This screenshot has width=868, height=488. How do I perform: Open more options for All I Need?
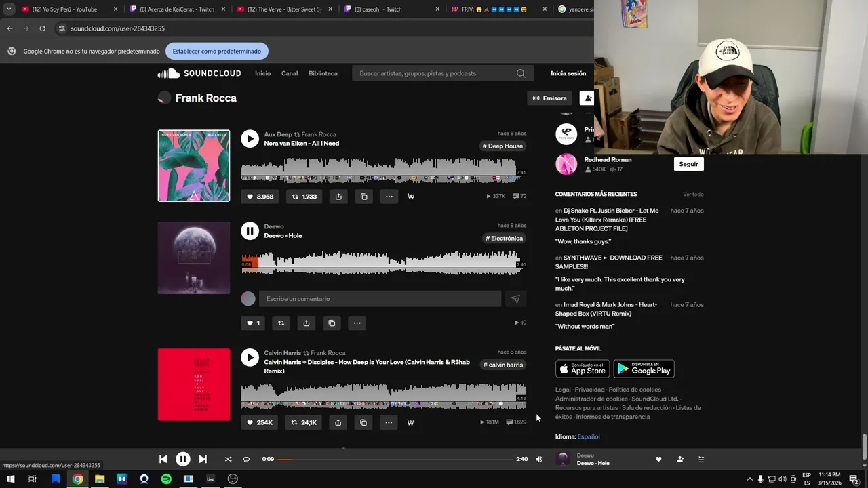click(389, 197)
